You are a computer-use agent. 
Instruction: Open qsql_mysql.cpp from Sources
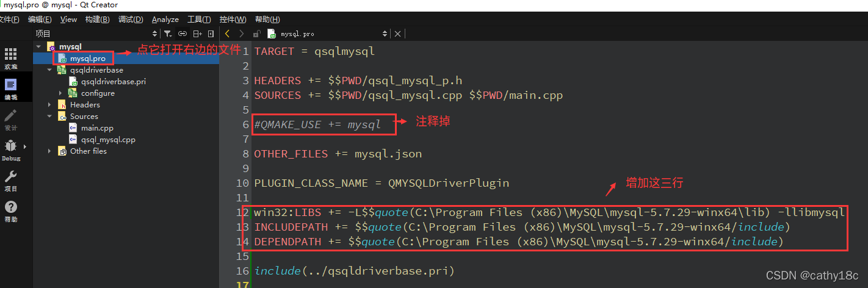[x=108, y=140]
